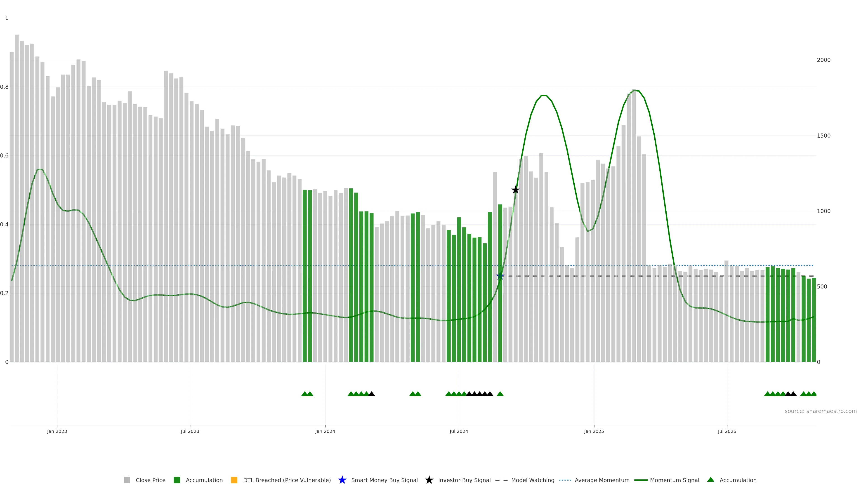Click the green triangle Accumulation legend icon
868x488 pixels.
point(711,480)
